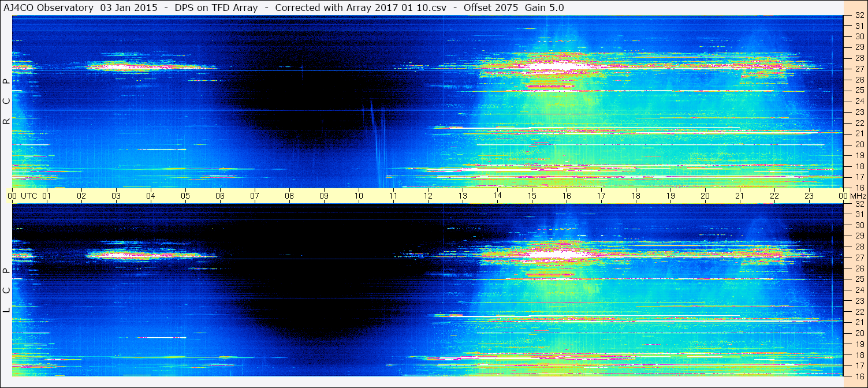Click the 01 hour mark on UTC axis
Viewport: 868px width, 388px height.
(x=47, y=196)
